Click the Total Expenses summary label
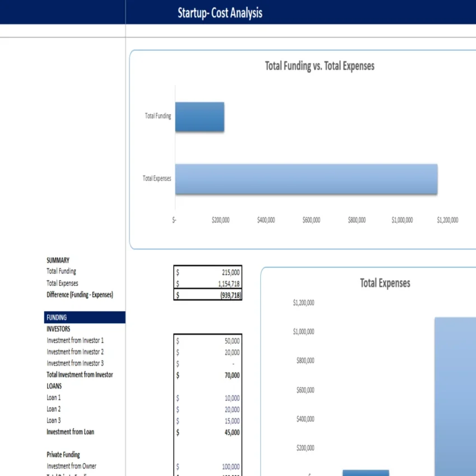Screen dimensions: 476x476 62,283
